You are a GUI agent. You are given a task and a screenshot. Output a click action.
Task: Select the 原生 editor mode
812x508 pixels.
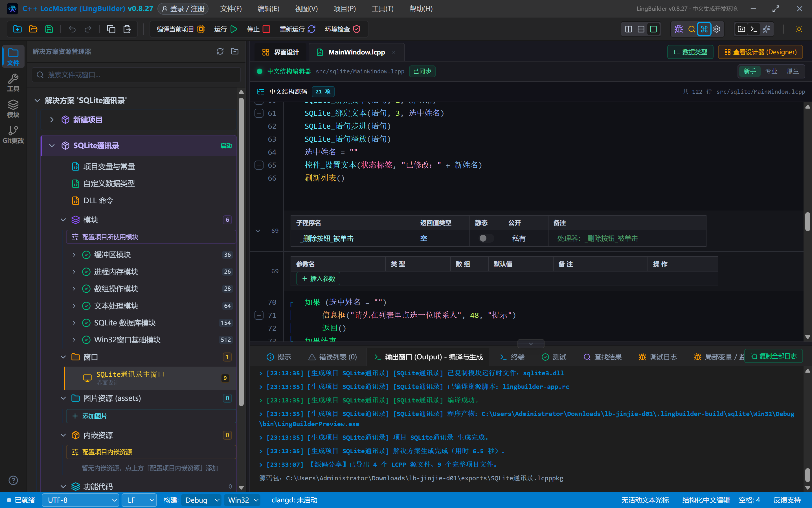pyautogui.click(x=793, y=71)
